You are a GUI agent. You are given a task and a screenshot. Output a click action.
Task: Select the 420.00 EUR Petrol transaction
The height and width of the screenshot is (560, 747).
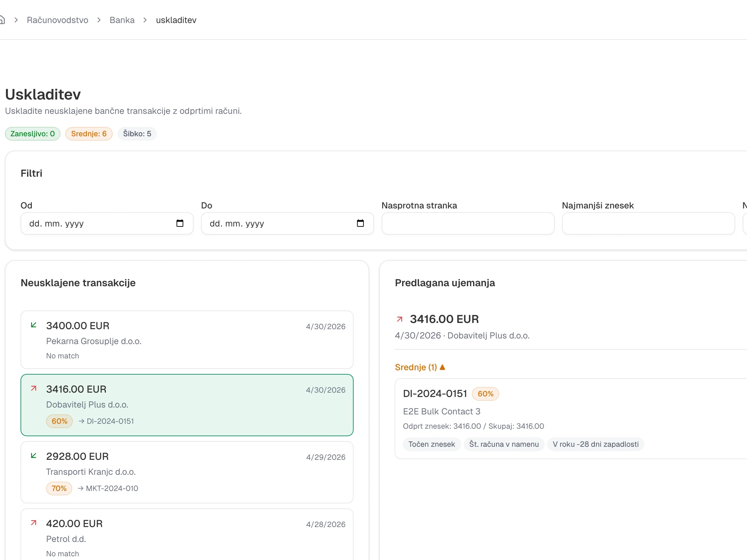coord(187,534)
